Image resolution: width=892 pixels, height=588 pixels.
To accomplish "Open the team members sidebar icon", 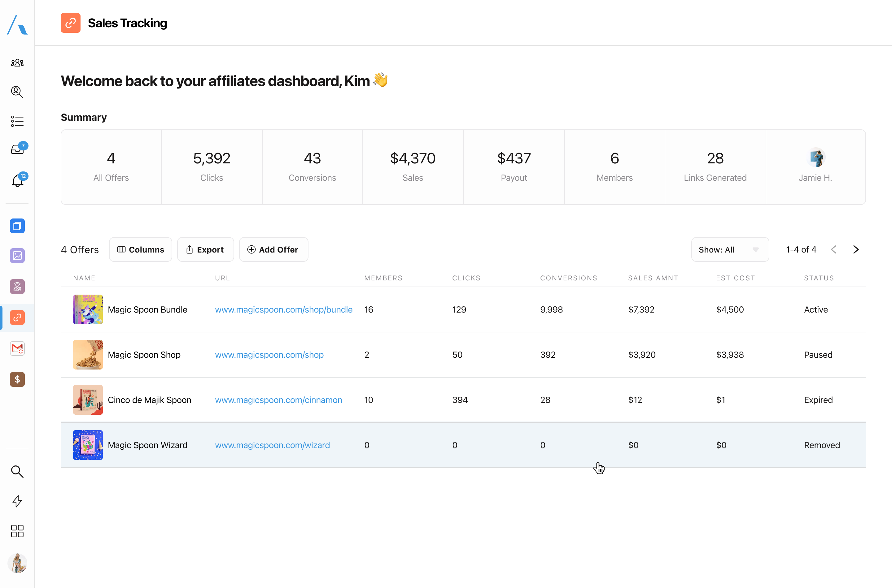I will coord(17,63).
